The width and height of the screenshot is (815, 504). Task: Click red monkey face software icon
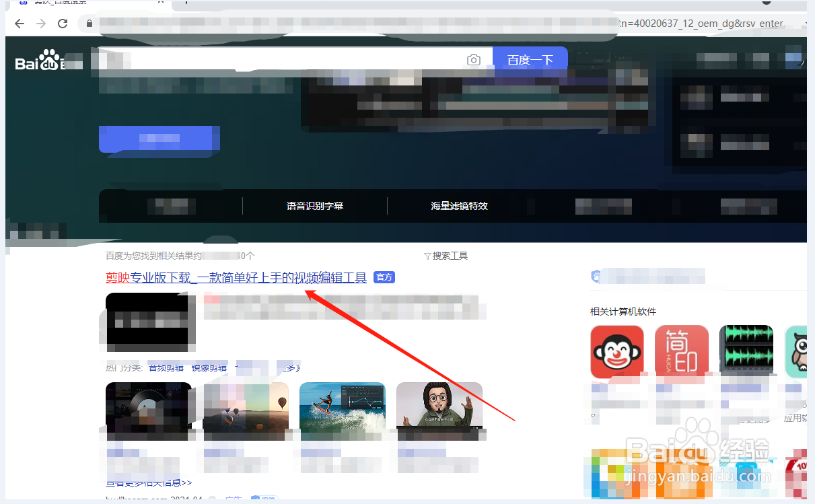pos(617,352)
